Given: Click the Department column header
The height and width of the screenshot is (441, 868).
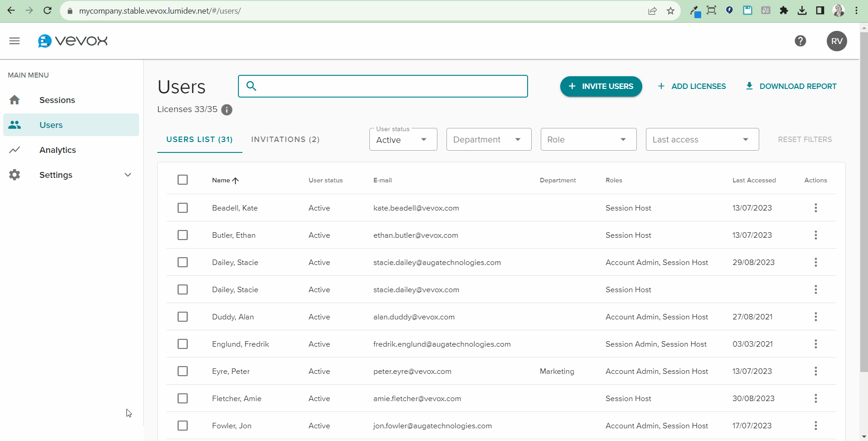Looking at the screenshot, I should pyautogui.click(x=558, y=180).
